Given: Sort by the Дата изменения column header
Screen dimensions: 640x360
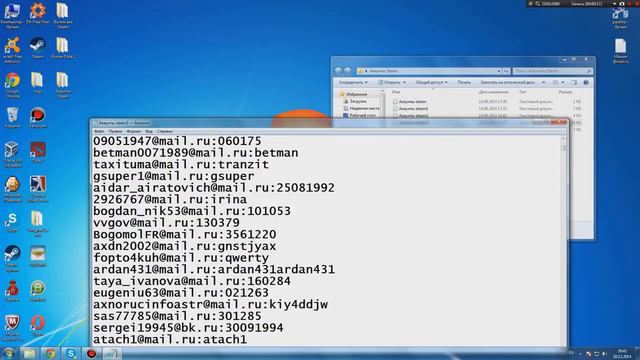Looking at the screenshot, I should (493, 92).
